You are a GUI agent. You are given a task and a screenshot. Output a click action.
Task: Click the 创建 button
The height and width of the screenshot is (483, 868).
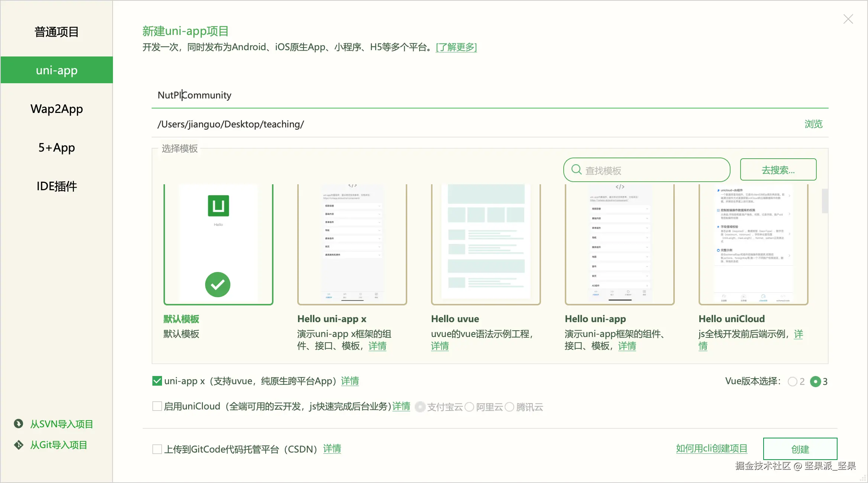[800, 449]
